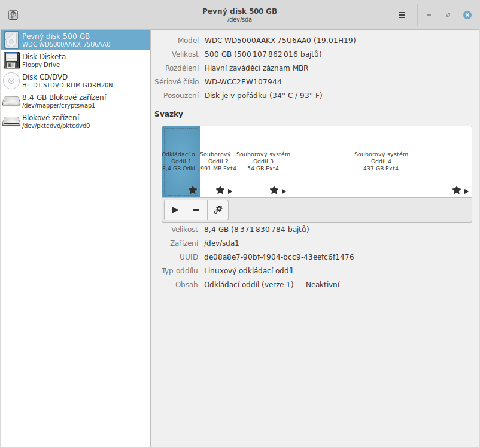This screenshot has width=480, height=448.
Task: Click the disk icon button in the header bar
Action: [x=13, y=15]
